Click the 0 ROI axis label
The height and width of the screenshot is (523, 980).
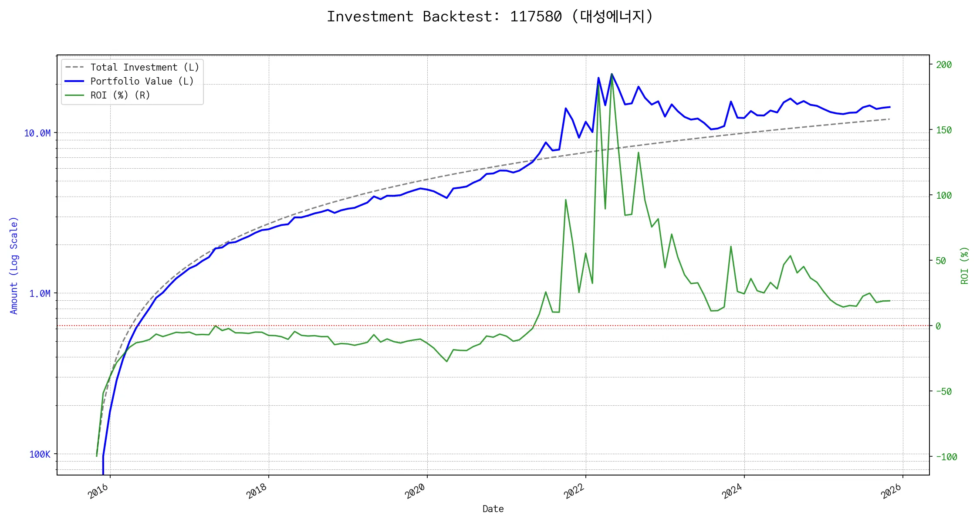[938, 326]
